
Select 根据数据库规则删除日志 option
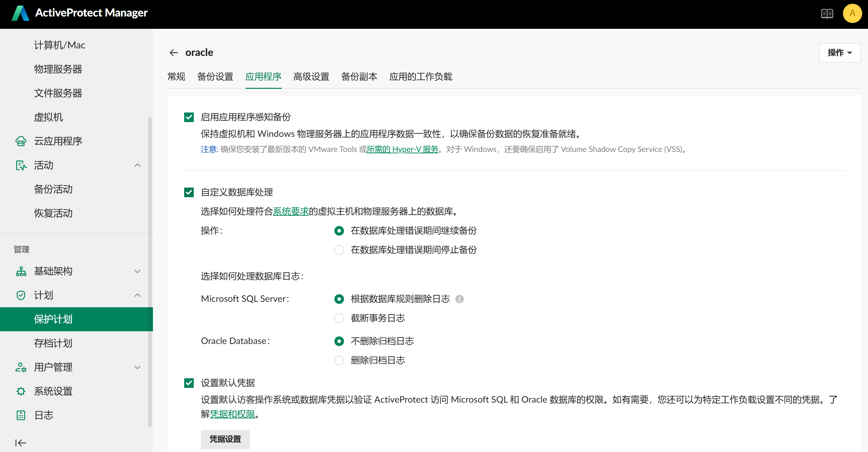click(x=339, y=299)
